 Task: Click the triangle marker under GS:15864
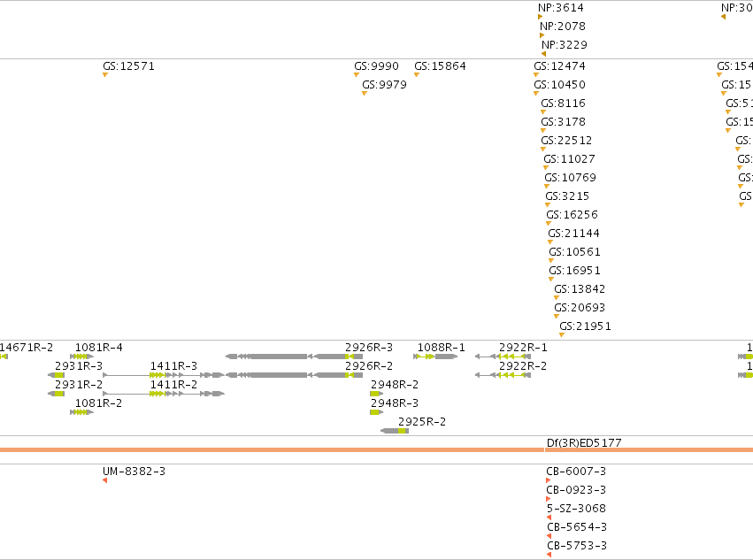point(417,75)
